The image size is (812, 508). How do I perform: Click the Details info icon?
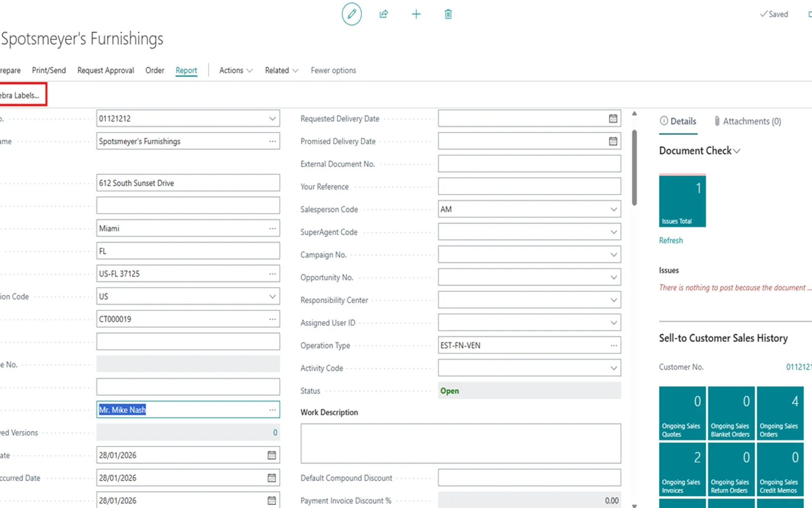click(664, 121)
